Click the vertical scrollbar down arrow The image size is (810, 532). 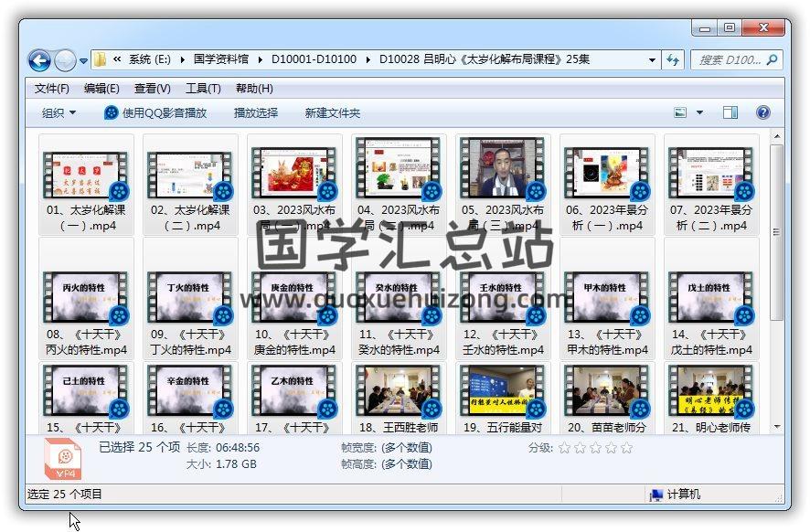click(775, 426)
